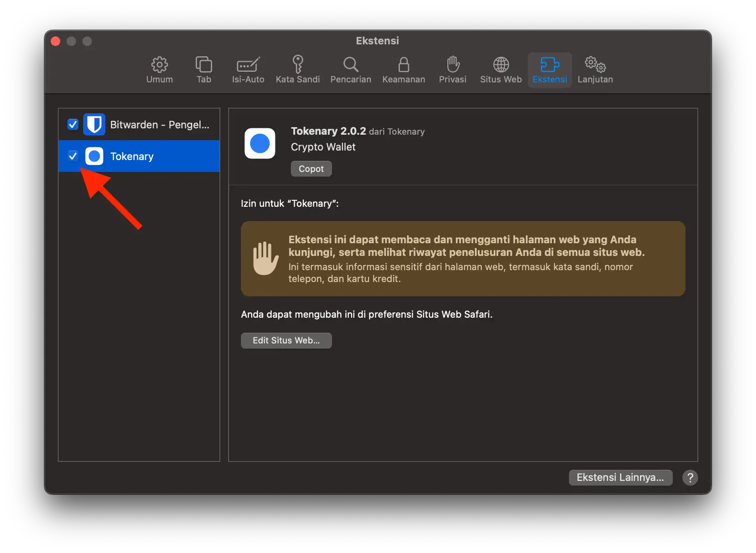Viewport: 756px width, 553px height.
Task: Open Privasi hand icon settings
Action: coord(452,70)
